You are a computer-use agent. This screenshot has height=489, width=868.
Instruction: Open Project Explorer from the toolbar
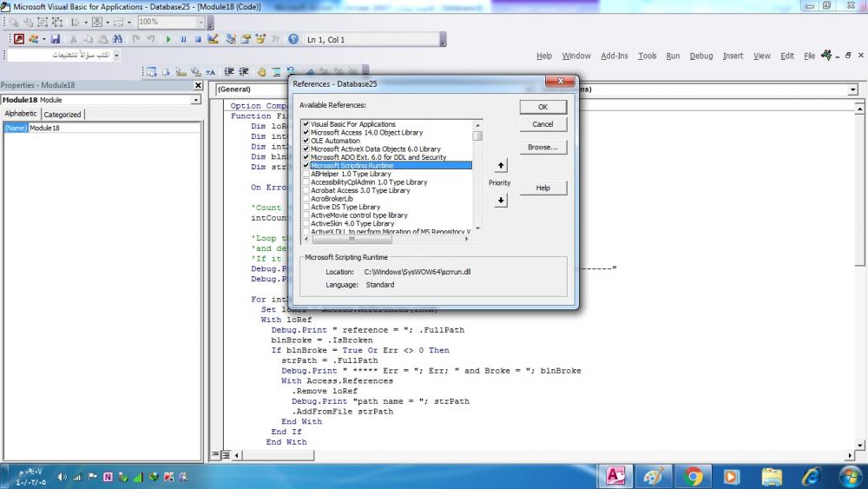point(231,39)
